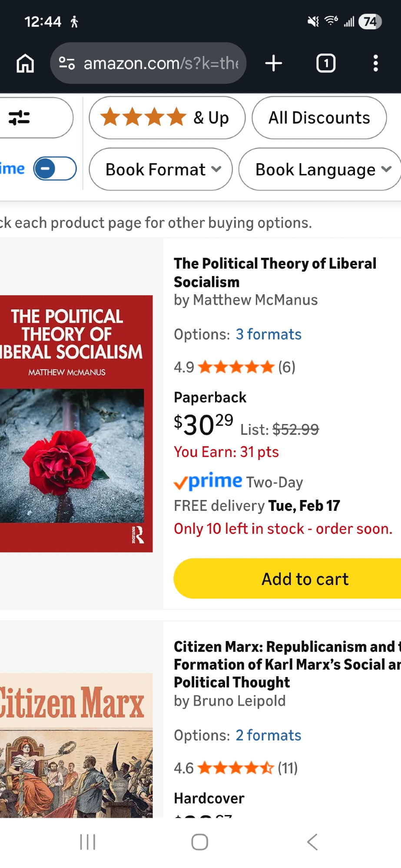Open the tab switcher icon

(326, 63)
